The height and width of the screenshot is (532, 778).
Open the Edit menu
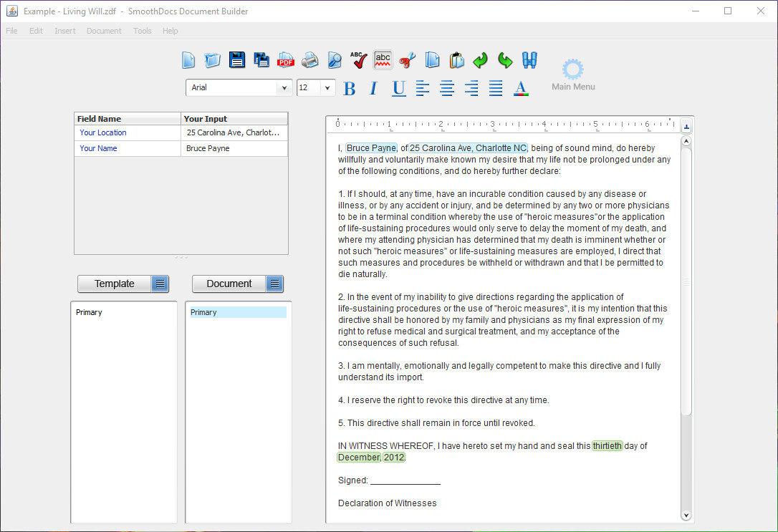[36, 31]
